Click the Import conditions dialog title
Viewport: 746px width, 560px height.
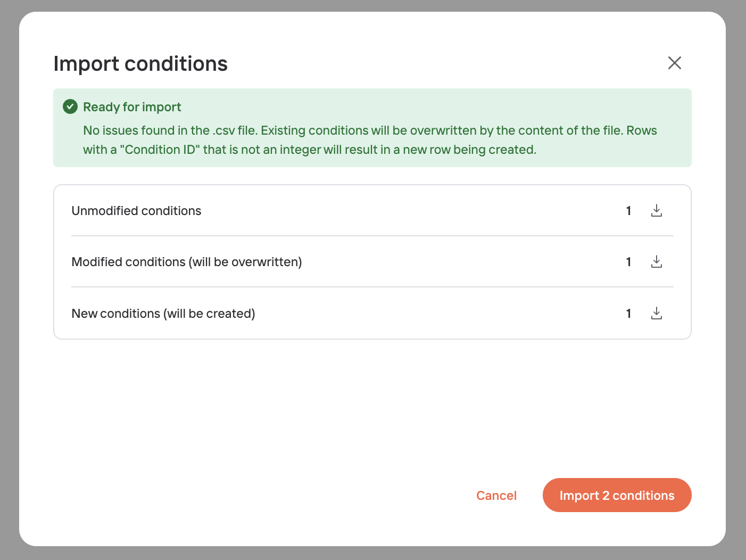140,64
